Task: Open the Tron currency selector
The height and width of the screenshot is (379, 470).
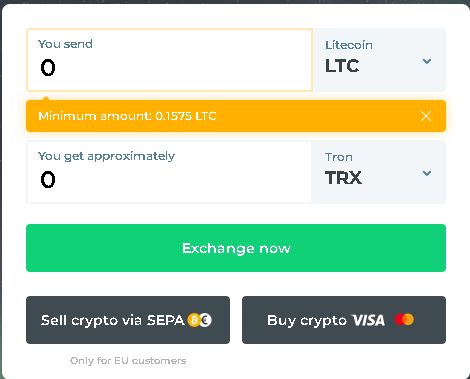Action: [x=378, y=172]
